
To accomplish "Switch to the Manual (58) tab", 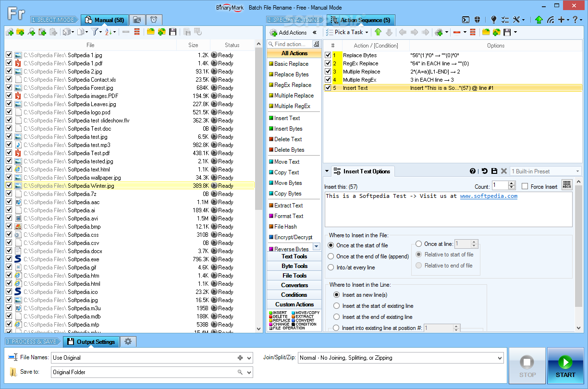I will tap(104, 20).
